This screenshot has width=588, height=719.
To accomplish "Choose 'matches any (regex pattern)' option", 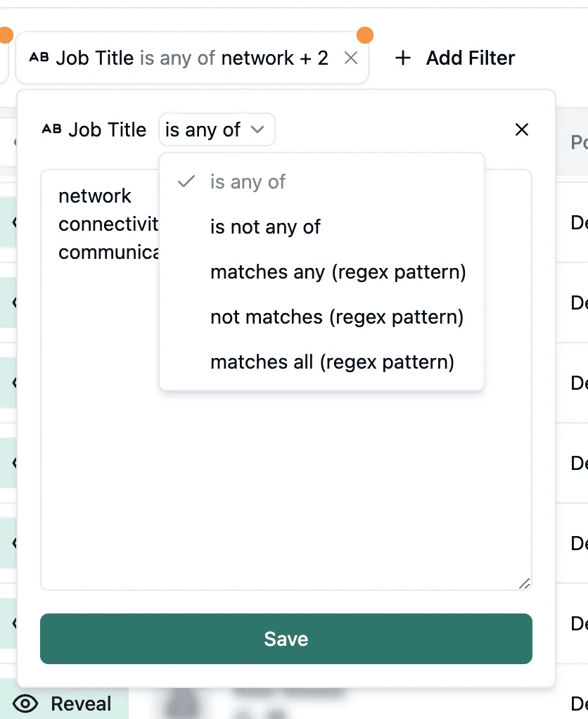I will click(338, 272).
